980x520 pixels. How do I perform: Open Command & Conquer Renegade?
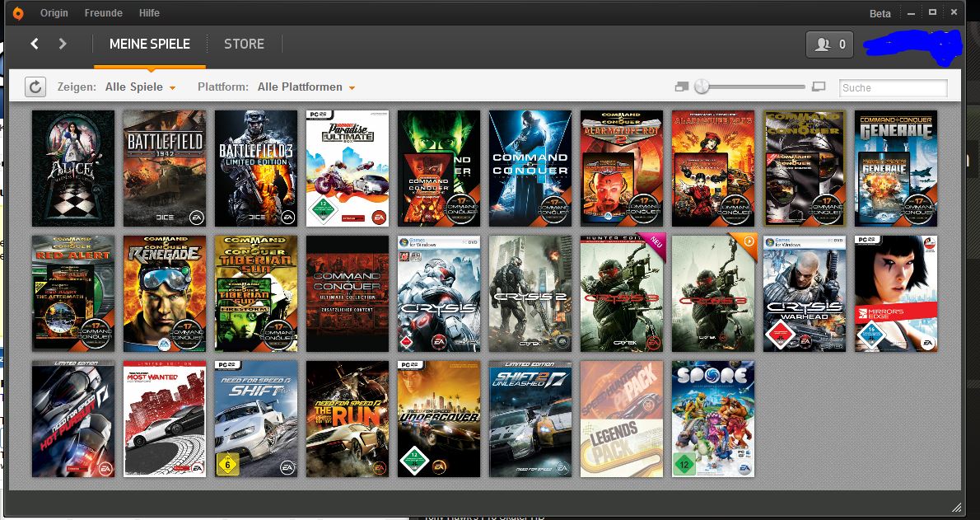coord(165,293)
